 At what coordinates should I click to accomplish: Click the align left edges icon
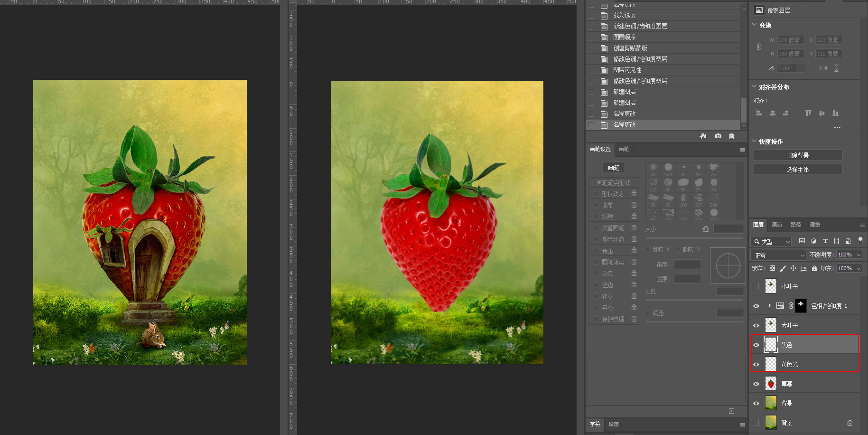click(759, 113)
